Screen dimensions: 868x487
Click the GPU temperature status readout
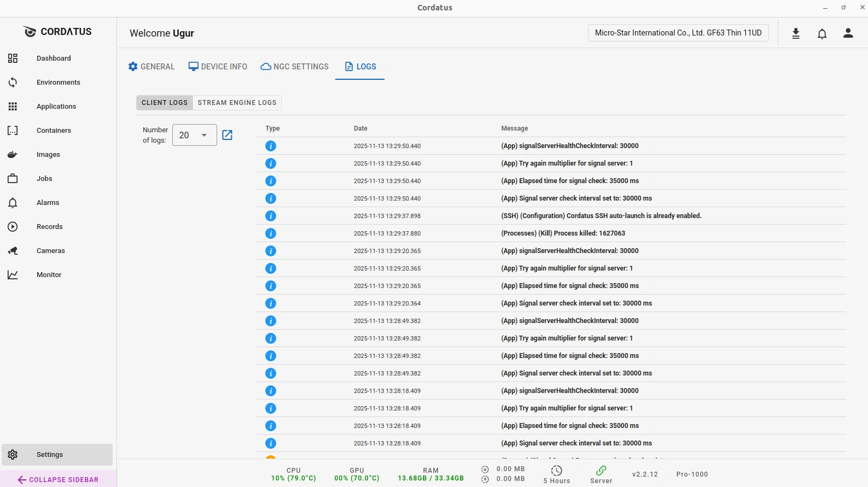click(357, 474)
